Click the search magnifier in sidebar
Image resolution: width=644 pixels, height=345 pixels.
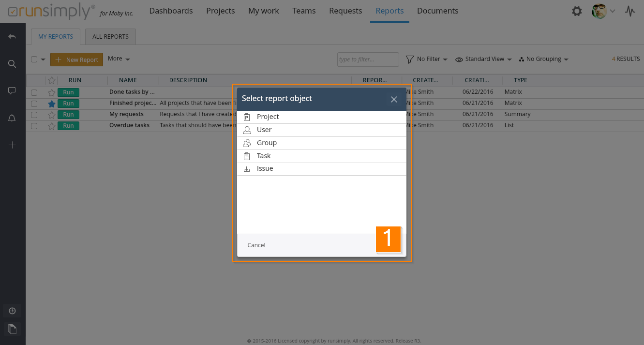tap(13, 64)
